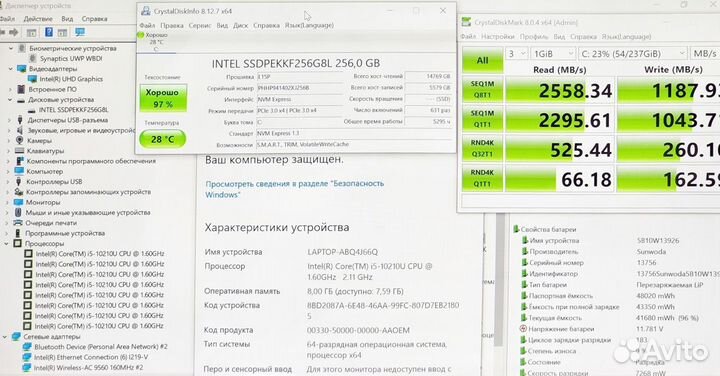The image size is (720, 376).
Task: Click the Звуковые, игровые и видеоустройства speaker icon
Action: point(20,130)
